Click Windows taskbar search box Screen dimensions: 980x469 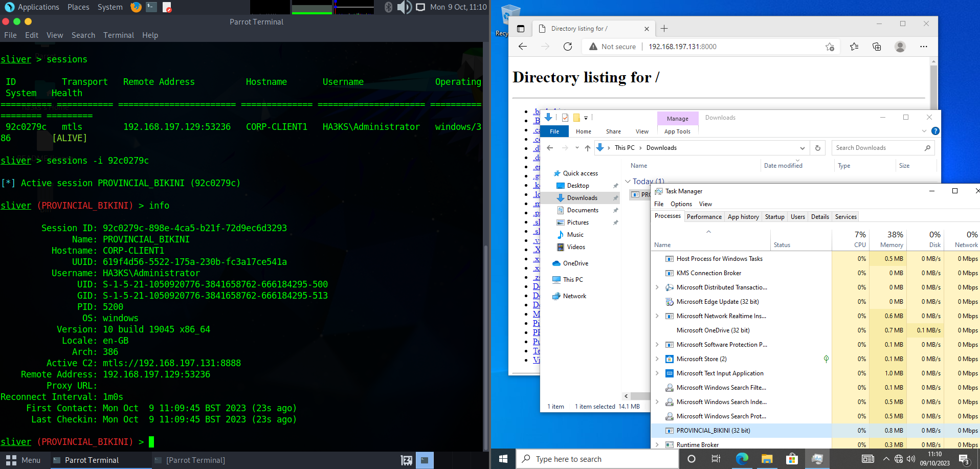[597, 459]
